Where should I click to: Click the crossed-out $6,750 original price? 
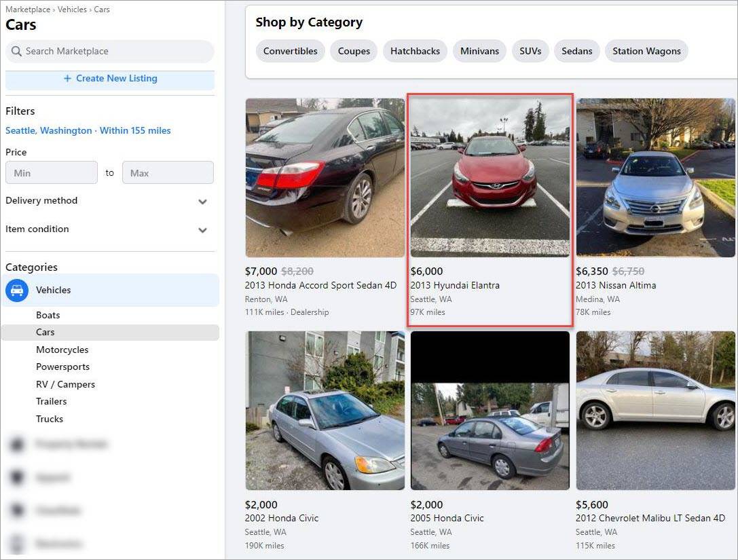click(628, 272)
